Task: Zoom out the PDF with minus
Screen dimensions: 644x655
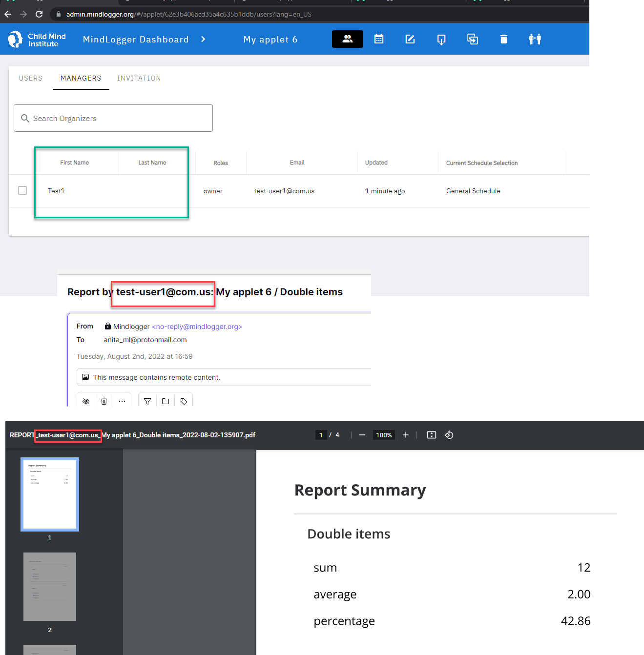Action: point(362,435)
